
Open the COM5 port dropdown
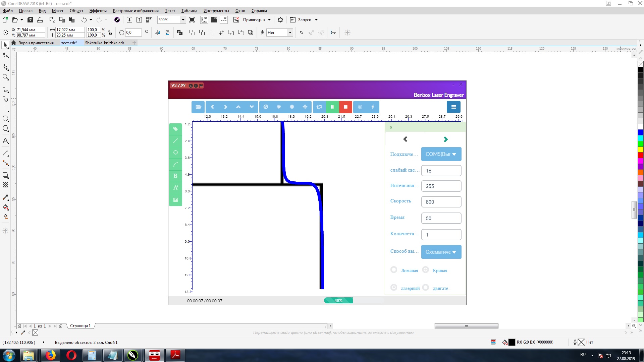(441, 154)
